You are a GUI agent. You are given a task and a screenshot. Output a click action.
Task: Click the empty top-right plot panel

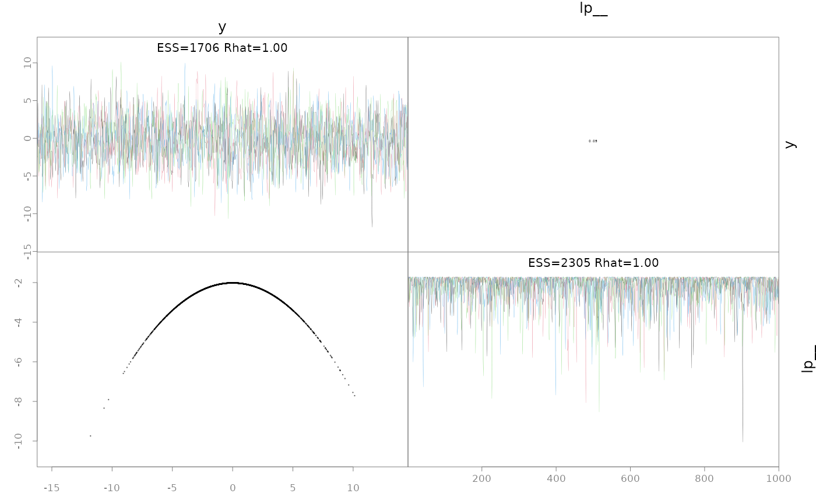[593, 144]
